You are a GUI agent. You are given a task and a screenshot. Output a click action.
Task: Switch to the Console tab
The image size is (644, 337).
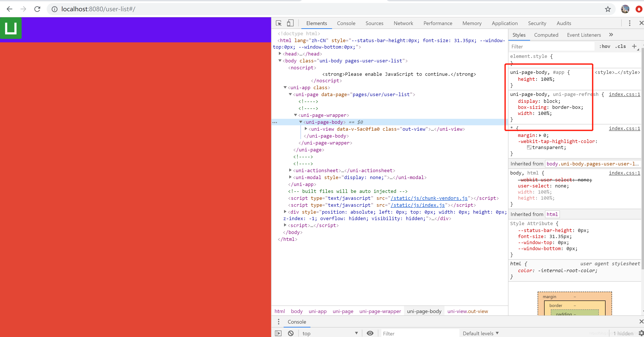[x=346, y=23]
